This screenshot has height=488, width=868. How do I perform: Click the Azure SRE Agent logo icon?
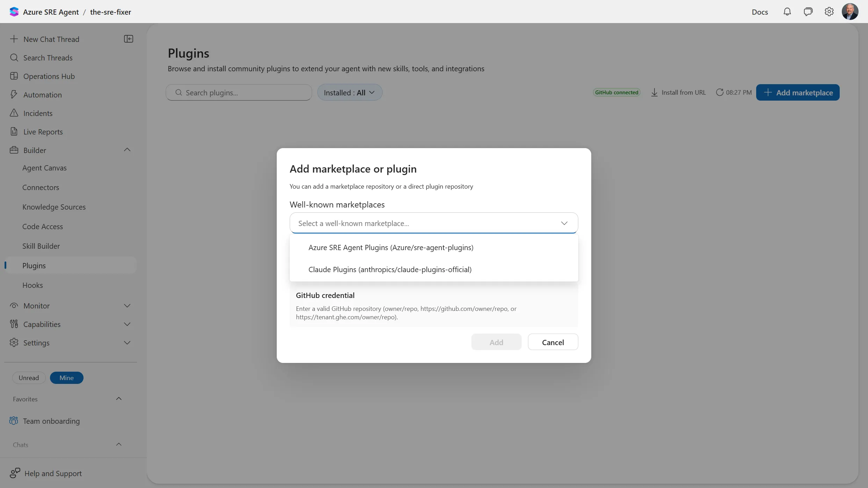14,12
